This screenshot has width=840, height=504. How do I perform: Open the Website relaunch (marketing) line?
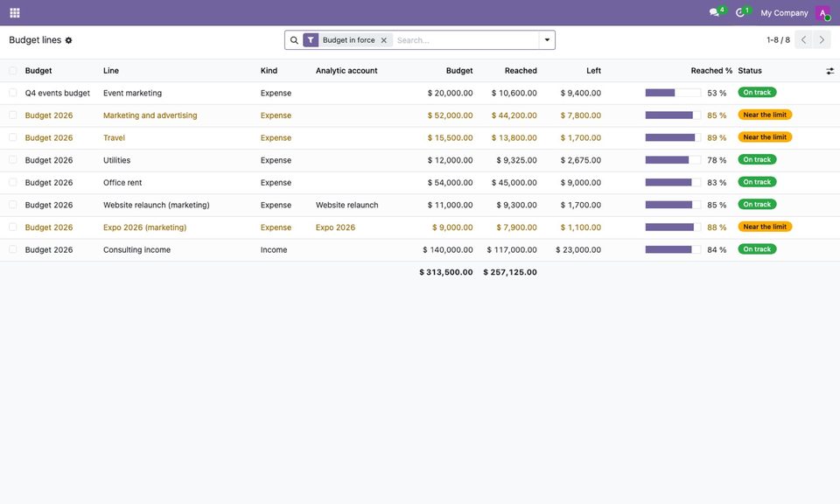(157, 205)
